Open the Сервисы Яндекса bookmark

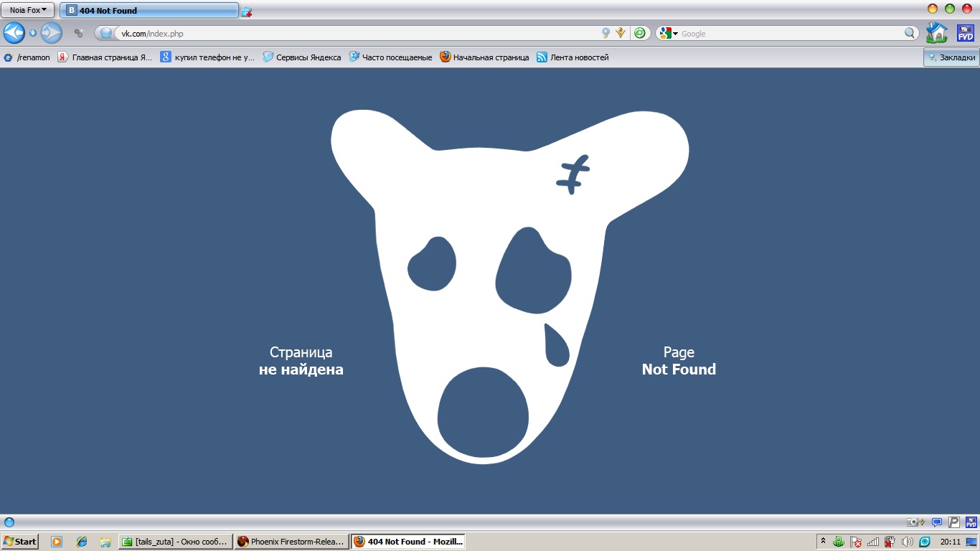(302, 57)
